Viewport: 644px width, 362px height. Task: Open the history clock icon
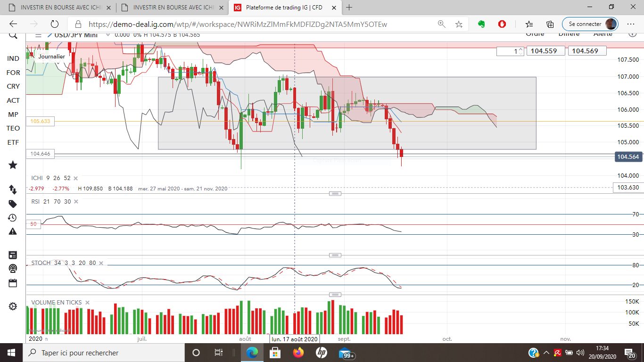tap(13, 218)
